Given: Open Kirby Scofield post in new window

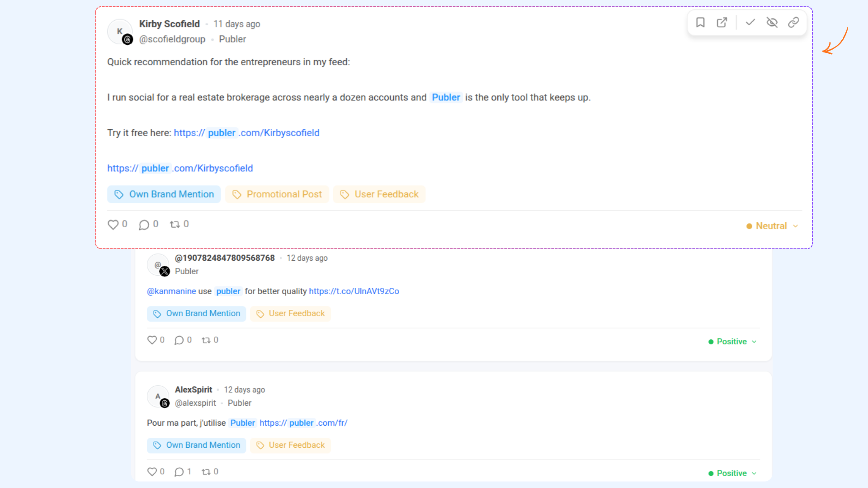Looking at the screenshot, I should click(722, 23).
